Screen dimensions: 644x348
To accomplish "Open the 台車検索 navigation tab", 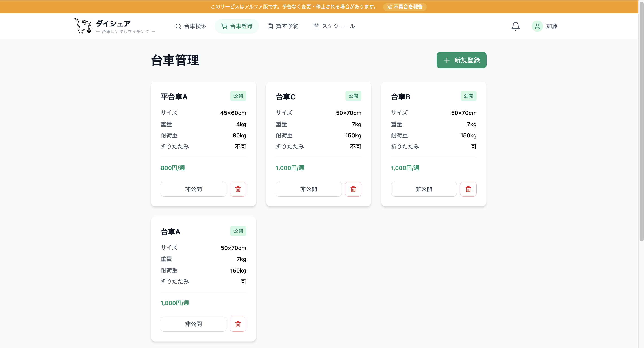I will tap(191, 26).
